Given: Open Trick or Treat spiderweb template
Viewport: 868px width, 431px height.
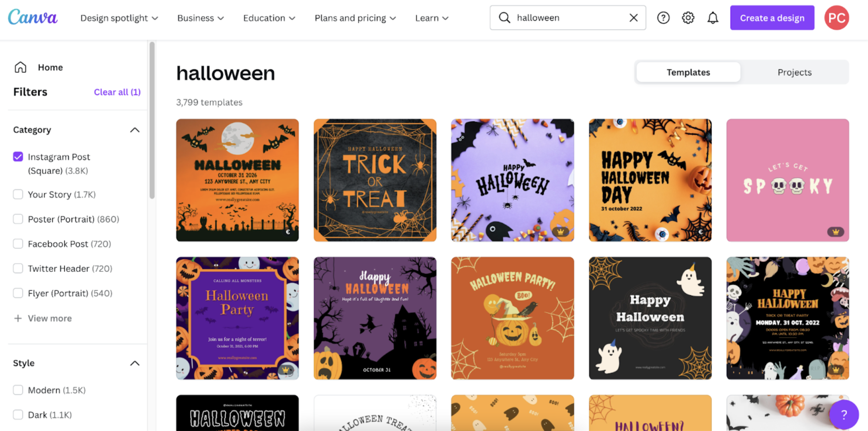Looking at the screenshot, I should pyautogui.click(x=375, y=180).
